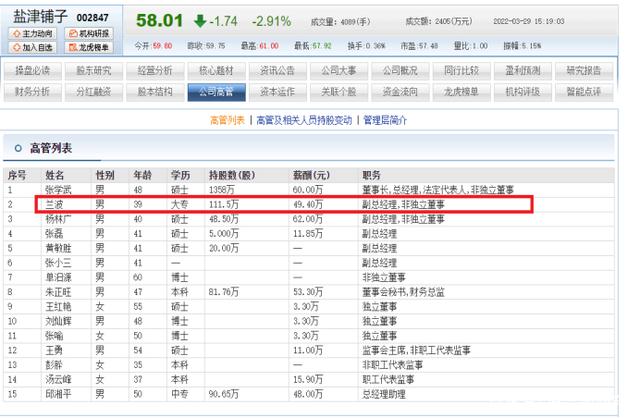Click the 机构研报 icon
The width and height of the screenshot is (640, 418).
[x=73, y=33]
